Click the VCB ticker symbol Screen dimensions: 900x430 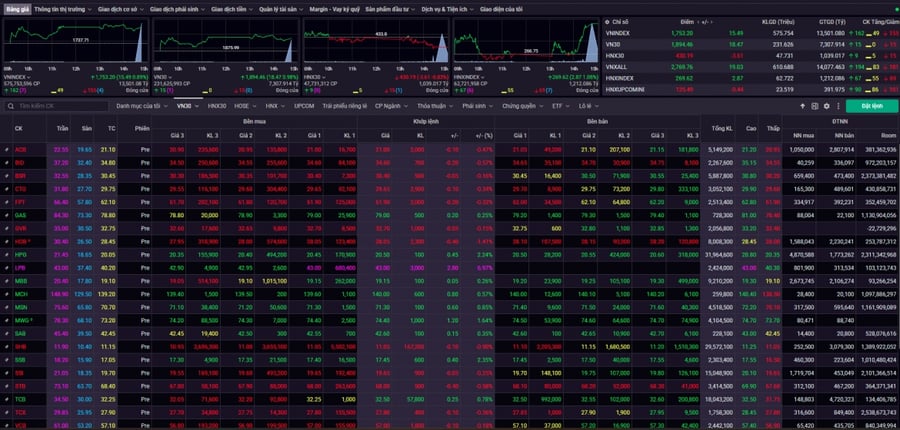click(x=20, y=425)
